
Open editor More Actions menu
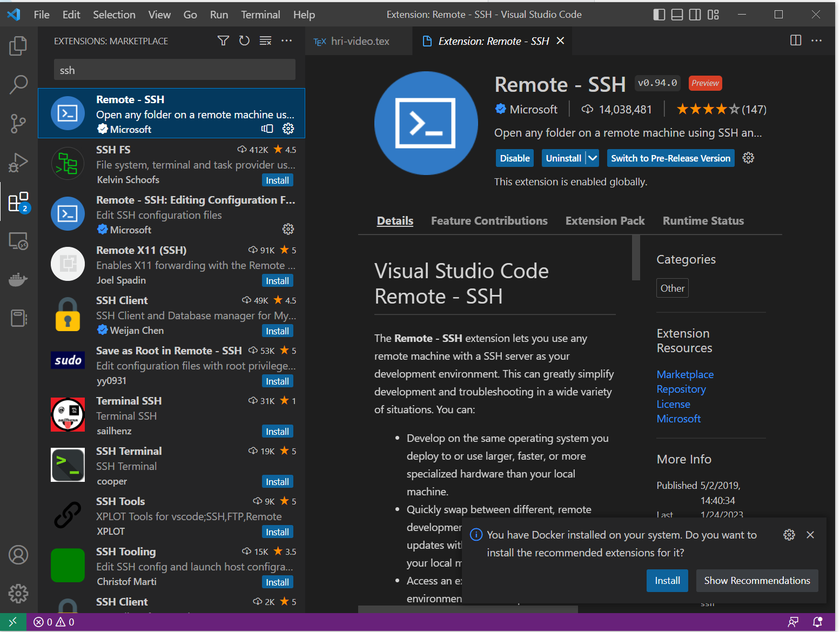pyautogui.click(x=817, y=41)
